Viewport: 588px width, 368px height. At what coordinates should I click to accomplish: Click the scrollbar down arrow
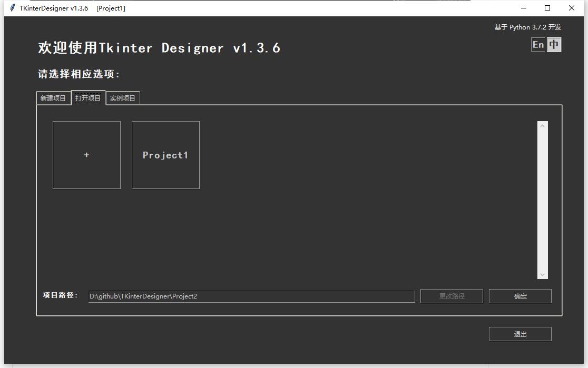point(543,274)
